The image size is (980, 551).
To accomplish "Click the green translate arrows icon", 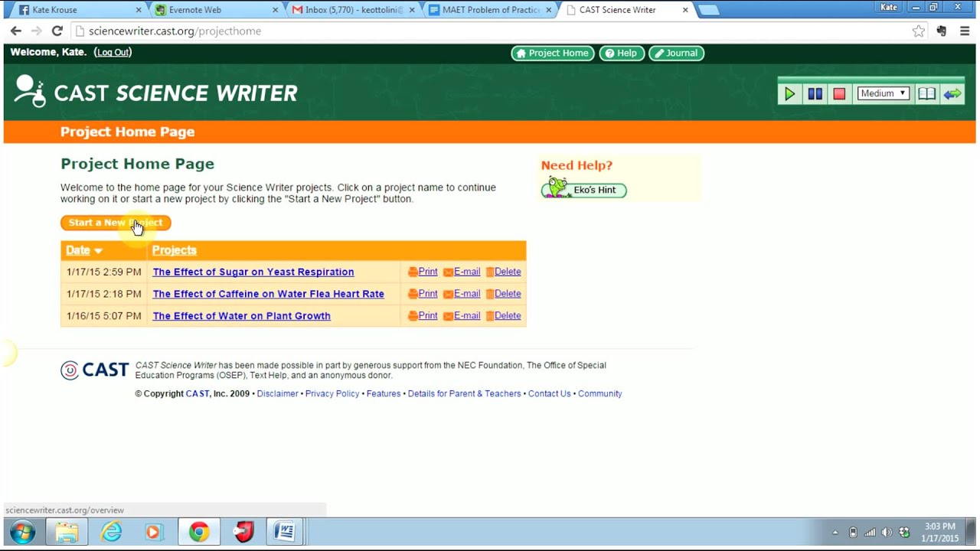I will (x=952, y=93).
